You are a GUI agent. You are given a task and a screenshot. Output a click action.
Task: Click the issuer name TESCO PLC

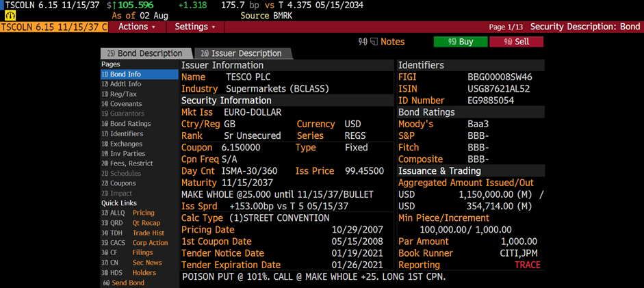coord(248,77)
